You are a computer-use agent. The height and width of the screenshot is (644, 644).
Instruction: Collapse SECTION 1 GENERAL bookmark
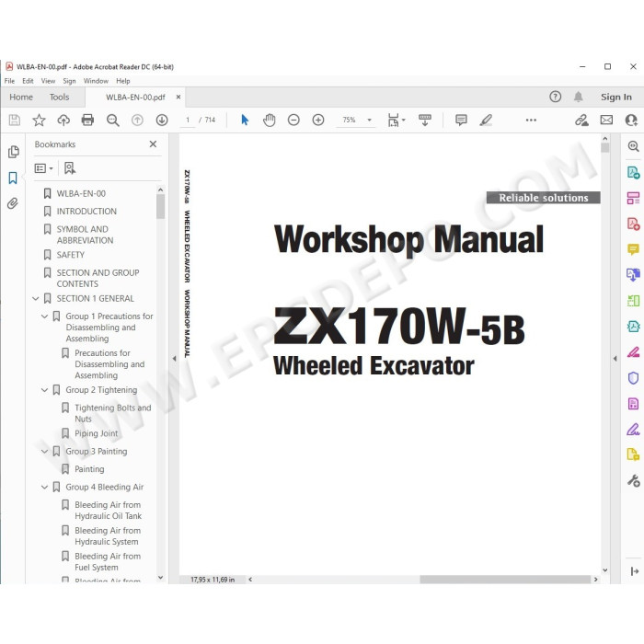tap(36, 299)
